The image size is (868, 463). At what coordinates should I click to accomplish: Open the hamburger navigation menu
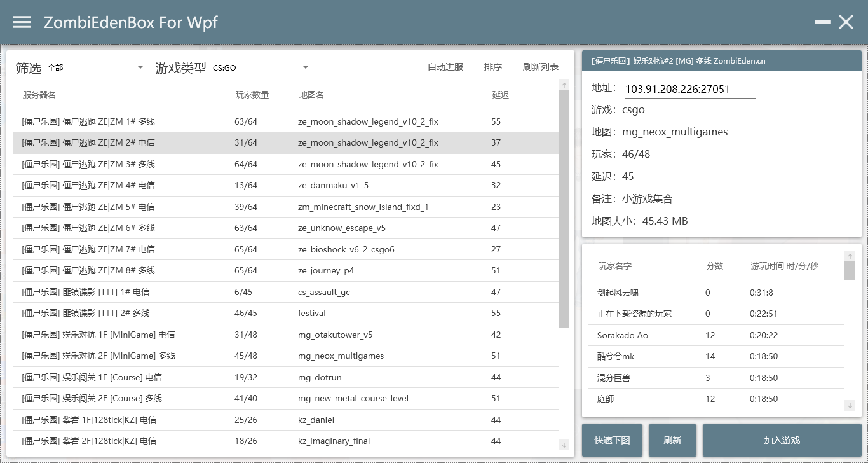pyautogui.click(x=22, y=22)
